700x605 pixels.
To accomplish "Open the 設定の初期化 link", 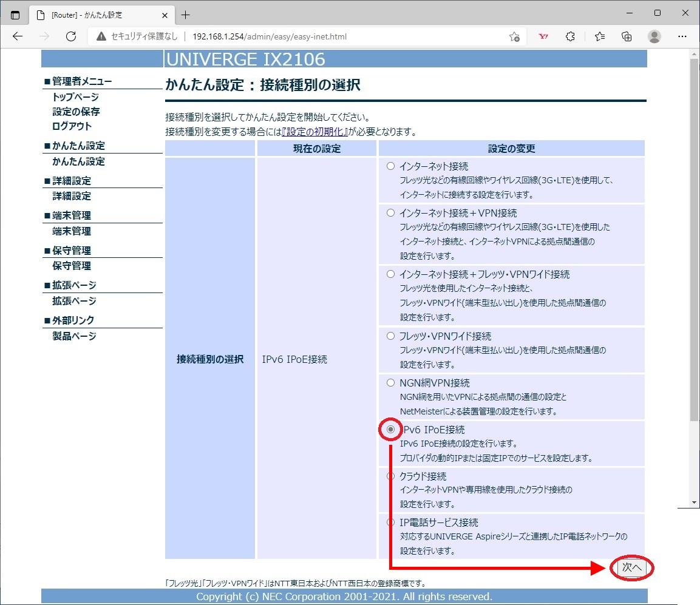I will click(x=315, y=132).
